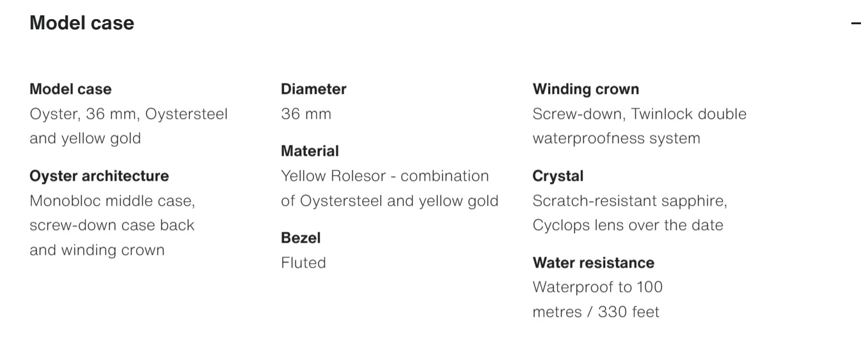
Task: Click the large Model case section heading
Action: click(x=82, y=23)
